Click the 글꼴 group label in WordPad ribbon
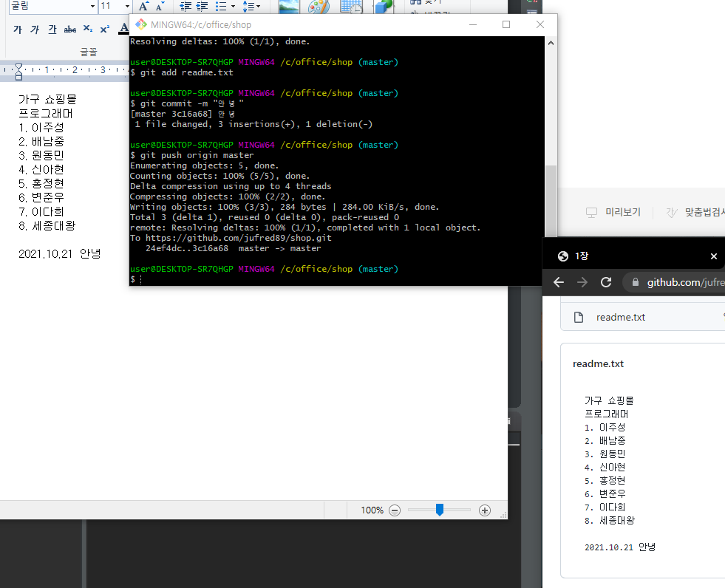This screenshot has width=725, height=588. click(88, 52)
